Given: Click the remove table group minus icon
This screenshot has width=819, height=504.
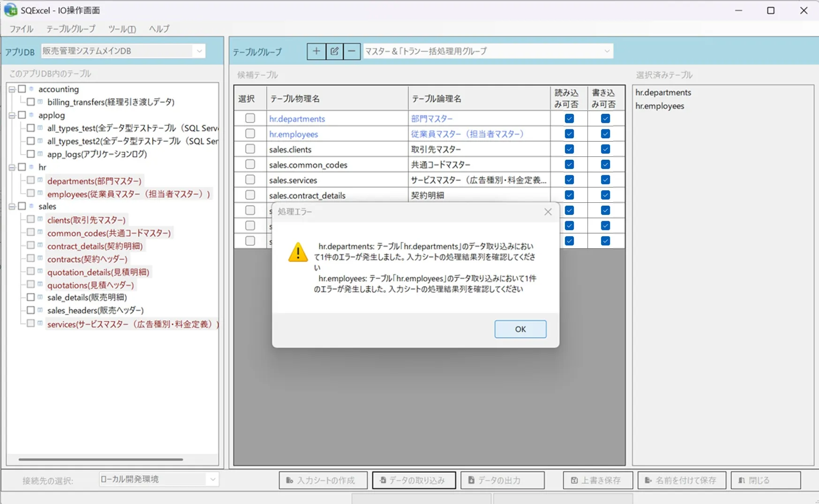Looking at the screenshot, I should point(352,51).
